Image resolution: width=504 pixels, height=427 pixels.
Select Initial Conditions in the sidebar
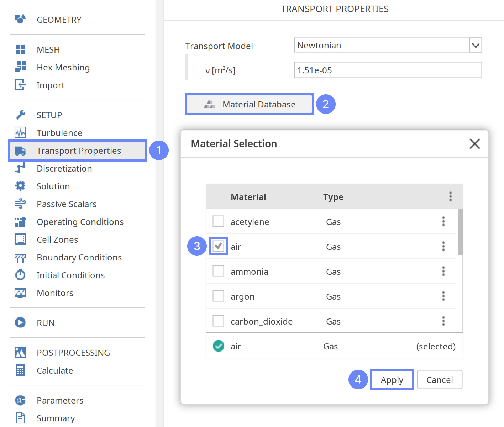click(20, 275)
